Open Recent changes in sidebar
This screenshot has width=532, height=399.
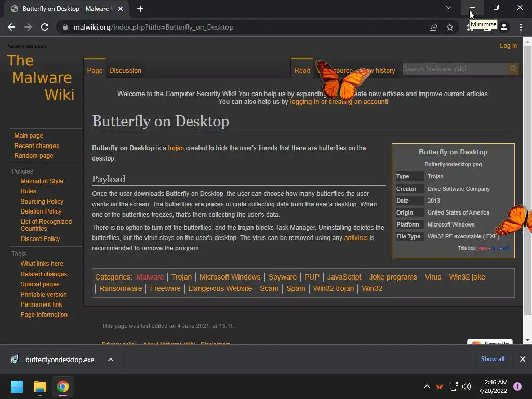click(37, 145)
